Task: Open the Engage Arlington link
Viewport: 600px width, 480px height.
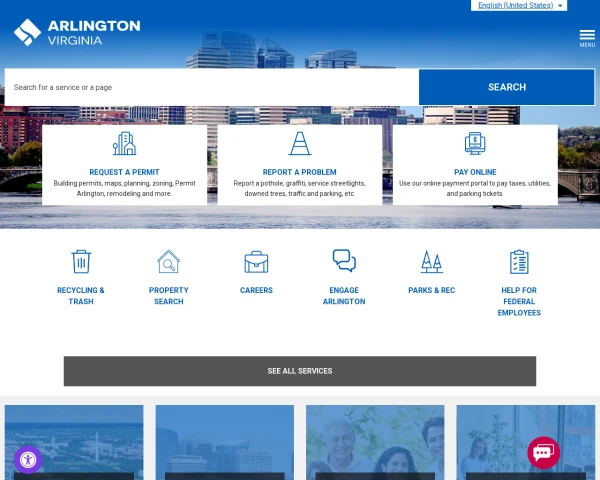Action: pyautogui.click(x=344, y=296)
